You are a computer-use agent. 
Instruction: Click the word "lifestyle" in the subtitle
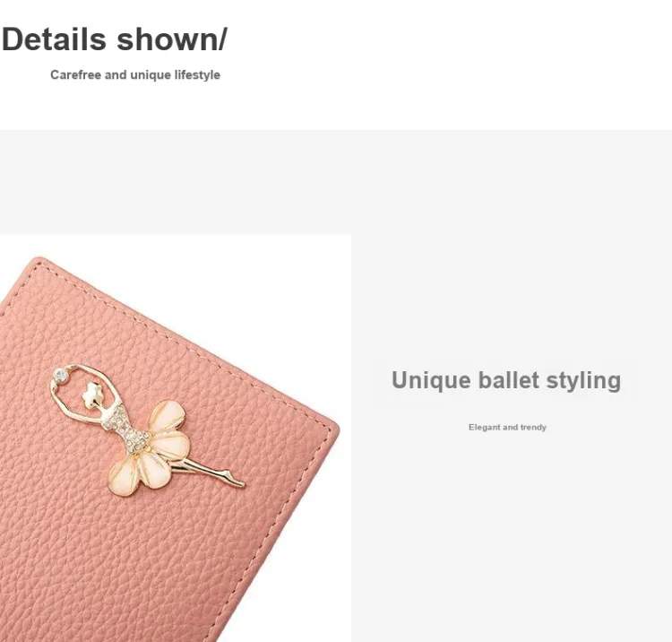click(197, 75)
